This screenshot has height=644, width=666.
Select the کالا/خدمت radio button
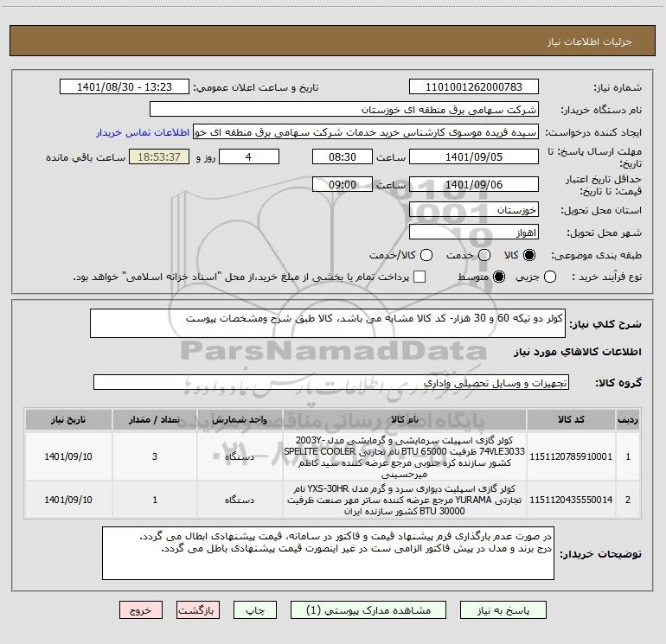coord(426,255)
